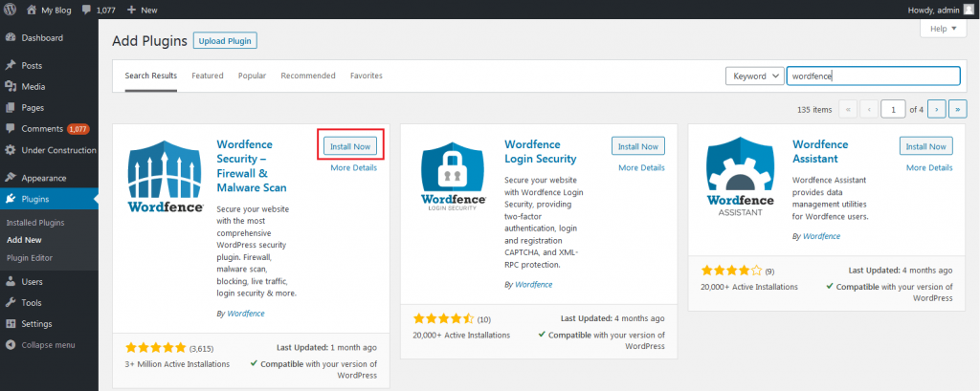980x391 pixels.
Task: Click the Users person icon
Action: coord(10,282)
